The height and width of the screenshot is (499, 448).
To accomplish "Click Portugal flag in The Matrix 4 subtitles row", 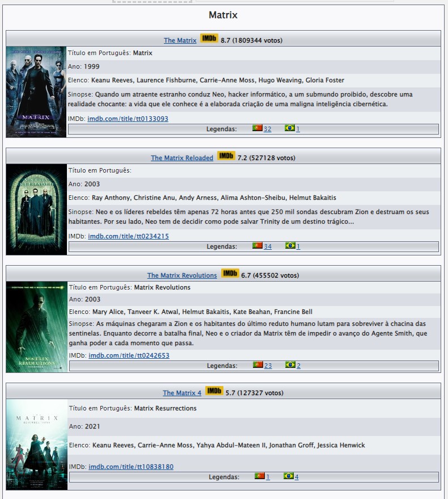I will coord(260,476).
